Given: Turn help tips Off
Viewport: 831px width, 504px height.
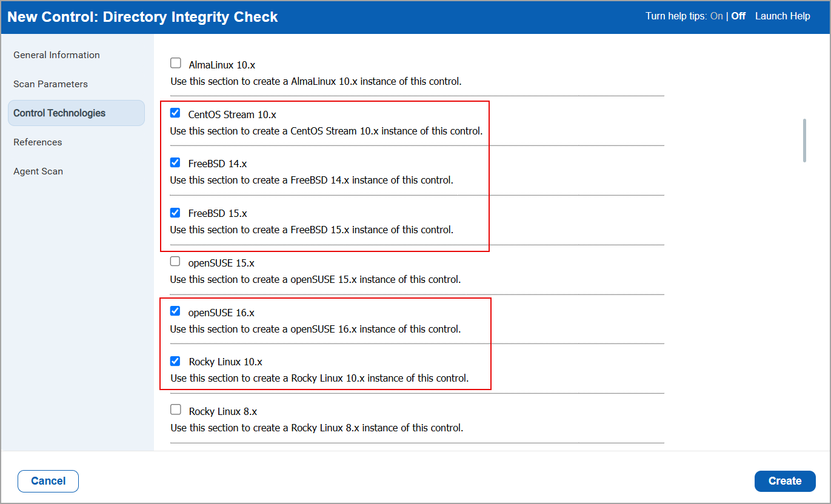Looking at the screenshot, I should (738, 16).
